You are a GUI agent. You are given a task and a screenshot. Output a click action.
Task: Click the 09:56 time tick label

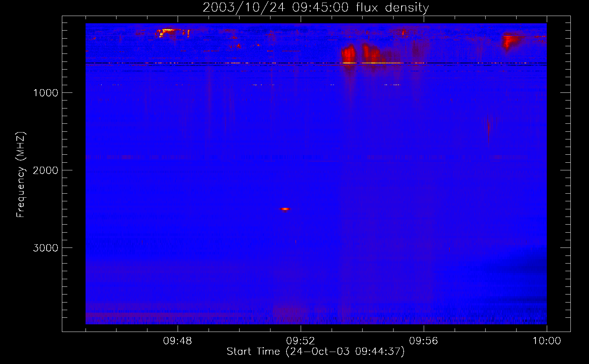pyautogui.click(x=424, y=341)
